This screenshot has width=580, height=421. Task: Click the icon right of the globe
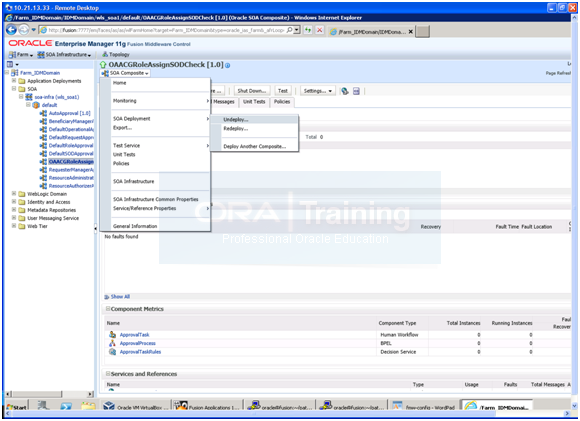coord(356,91)
